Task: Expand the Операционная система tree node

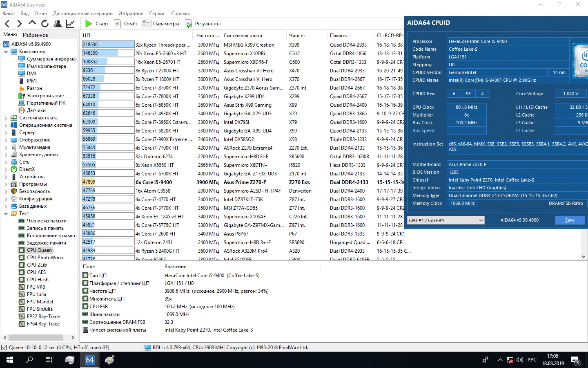Action: click(x=6, y=125)
